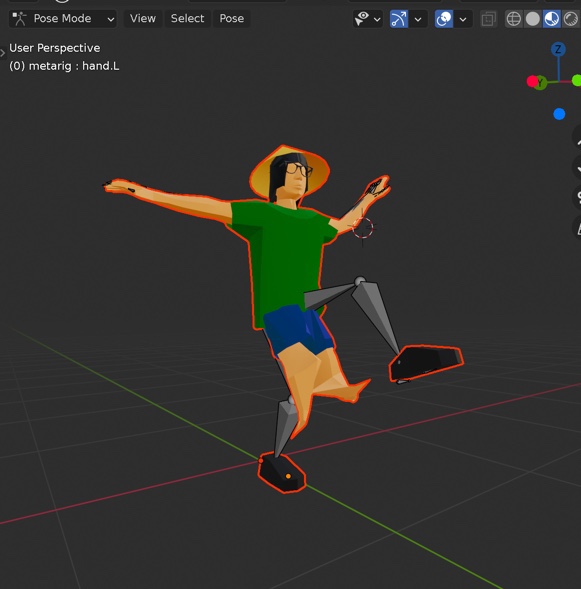This screenshot has width=581, height=589.
Task: Switch to Solid viewport shading
Action: 533,19
